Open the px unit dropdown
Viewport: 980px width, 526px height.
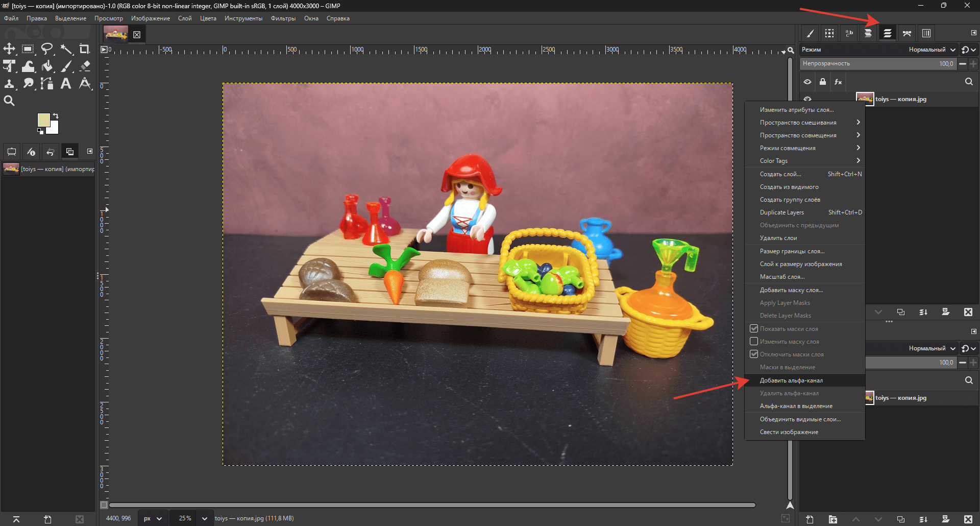(x=153, y=518)
